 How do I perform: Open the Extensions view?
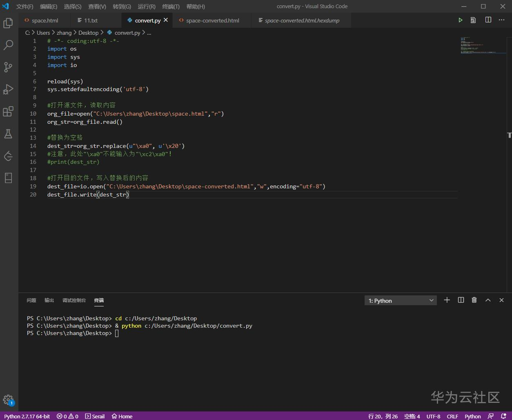pyautogui.click(x=8, y=112)
